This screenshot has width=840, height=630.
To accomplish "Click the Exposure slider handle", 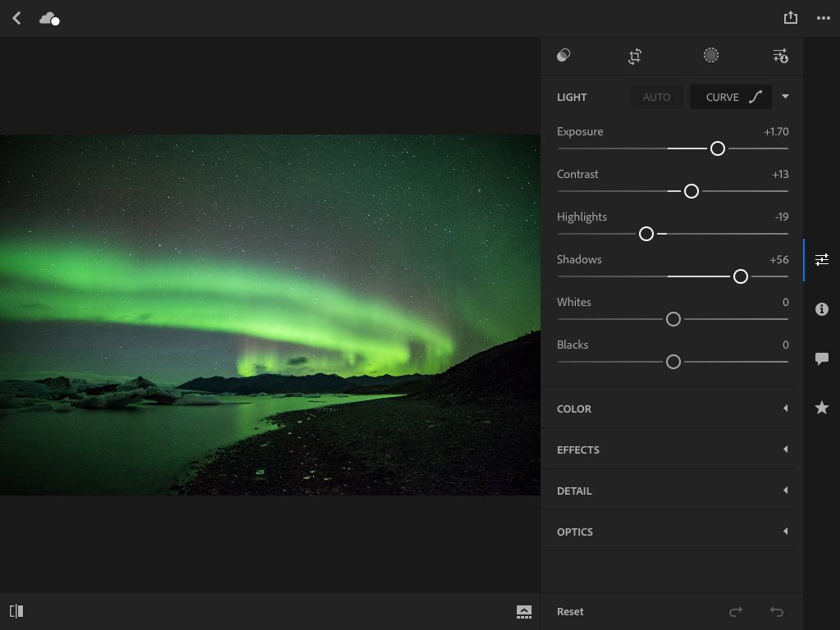I will coord(717,148).
